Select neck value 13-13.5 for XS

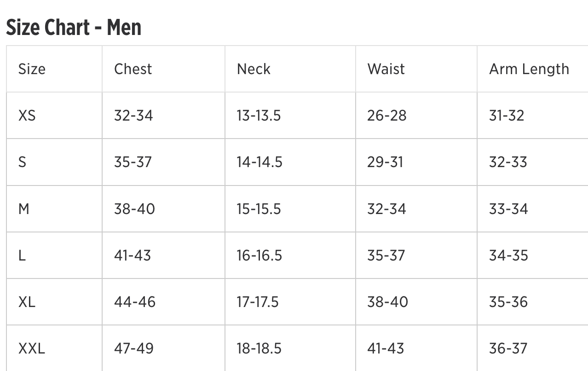(x=259, y=116)
